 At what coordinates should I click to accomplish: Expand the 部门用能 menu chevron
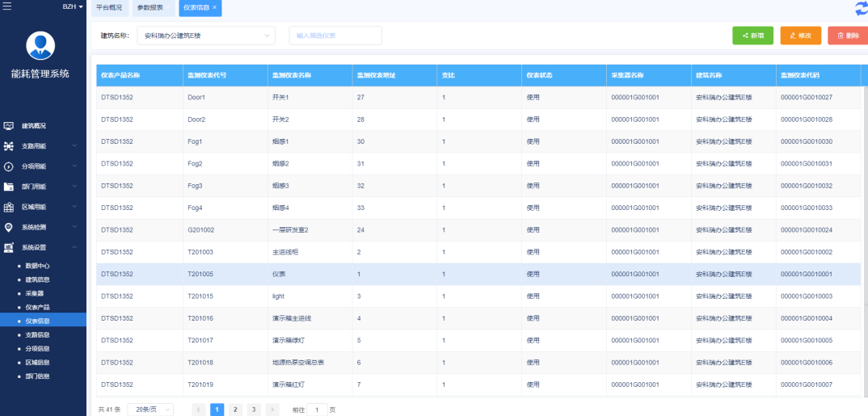[74, 187]
